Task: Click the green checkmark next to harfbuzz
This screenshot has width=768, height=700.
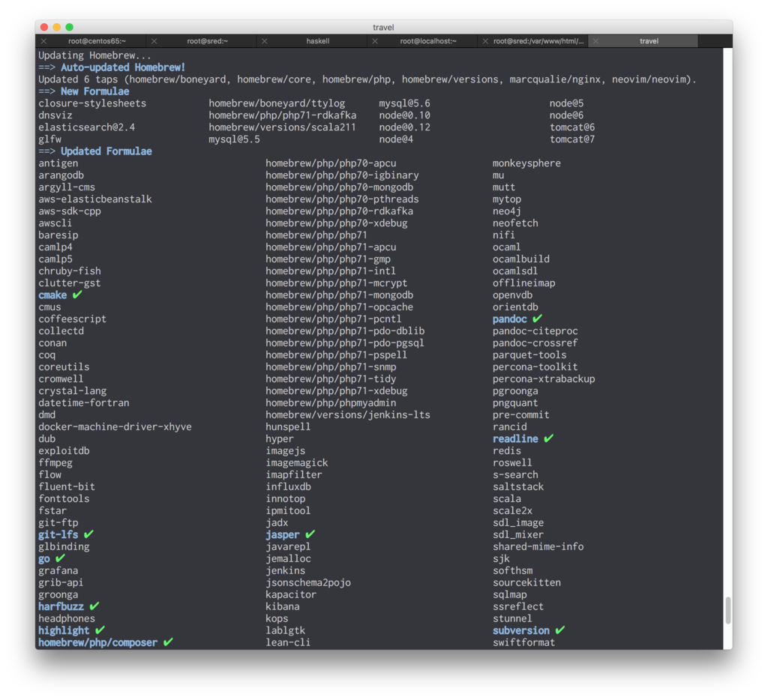Action: (94, 606)
